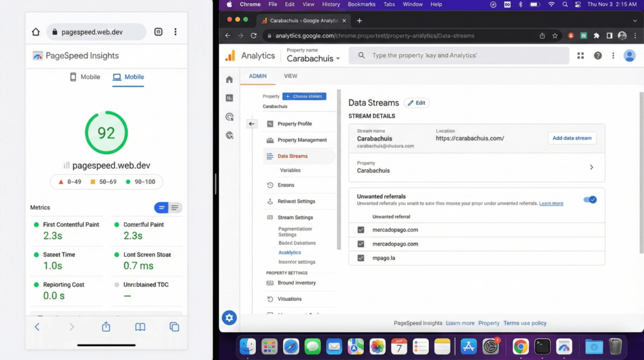Click the Edit button beside Data Streams
The image size is (644, 360).
point(416,103)
